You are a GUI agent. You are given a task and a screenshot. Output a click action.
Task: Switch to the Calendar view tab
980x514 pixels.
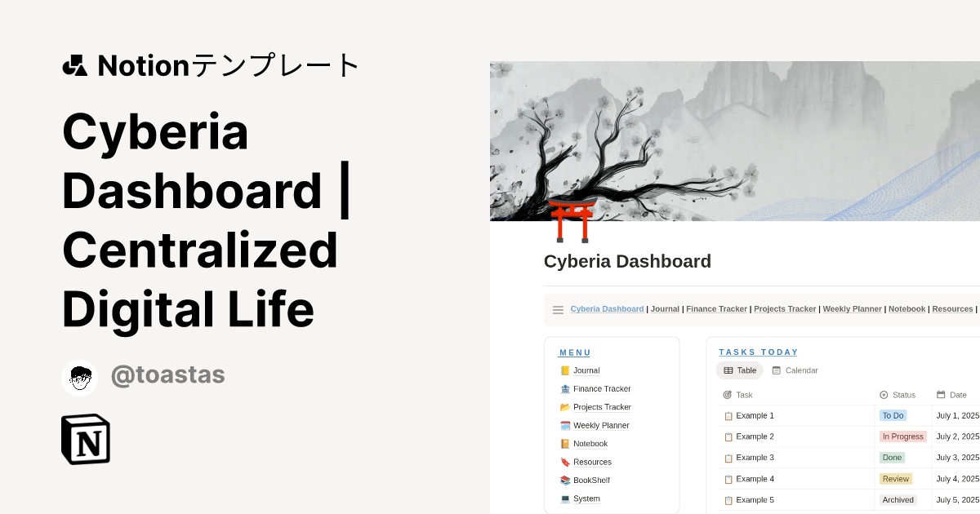pos(794,370)
